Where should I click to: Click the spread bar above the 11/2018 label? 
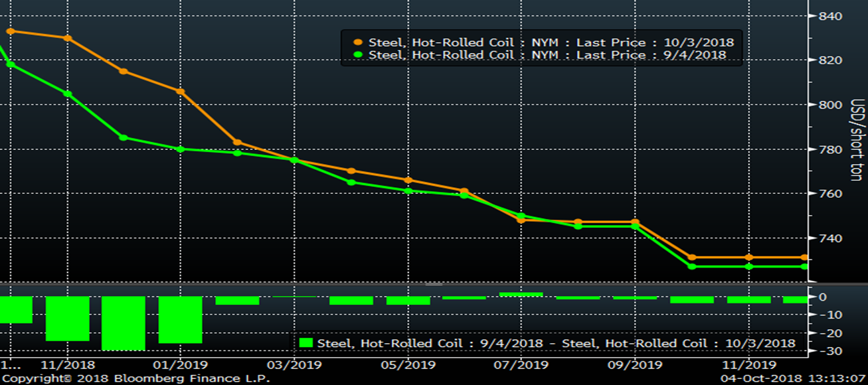pyautogui.click(x=67, y=319)
